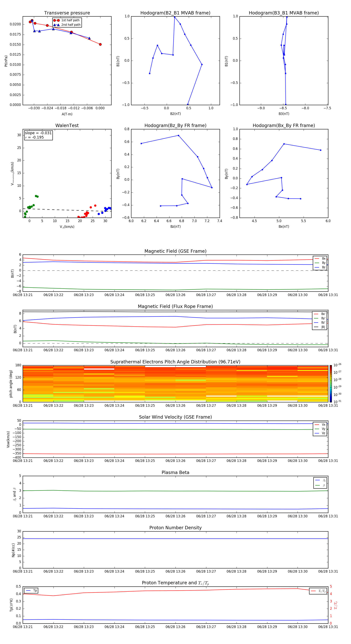Select the '1st half path' legend entry
Image resolution: width=351 pixels, height=644 pixels.
(x=67, y=20)
